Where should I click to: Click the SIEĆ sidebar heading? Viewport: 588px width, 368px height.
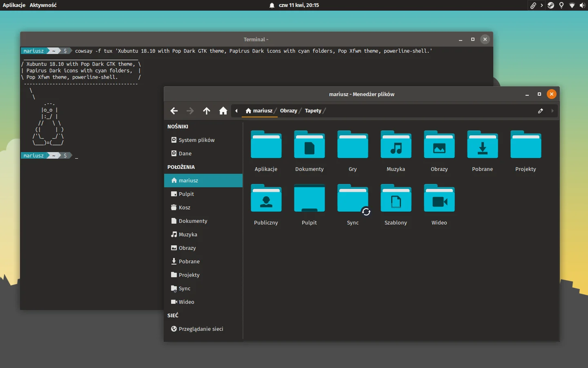[173, 315]
